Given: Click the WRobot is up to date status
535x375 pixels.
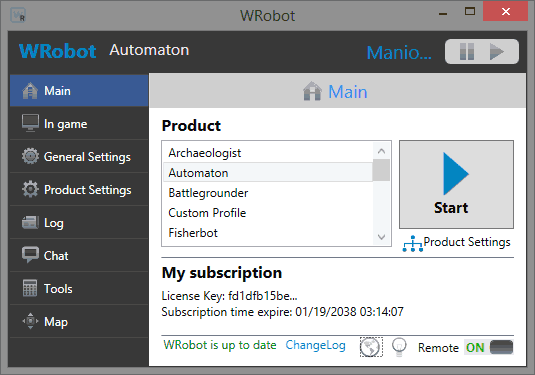Looking at the screenshot, I should click(x=220, y=345).
